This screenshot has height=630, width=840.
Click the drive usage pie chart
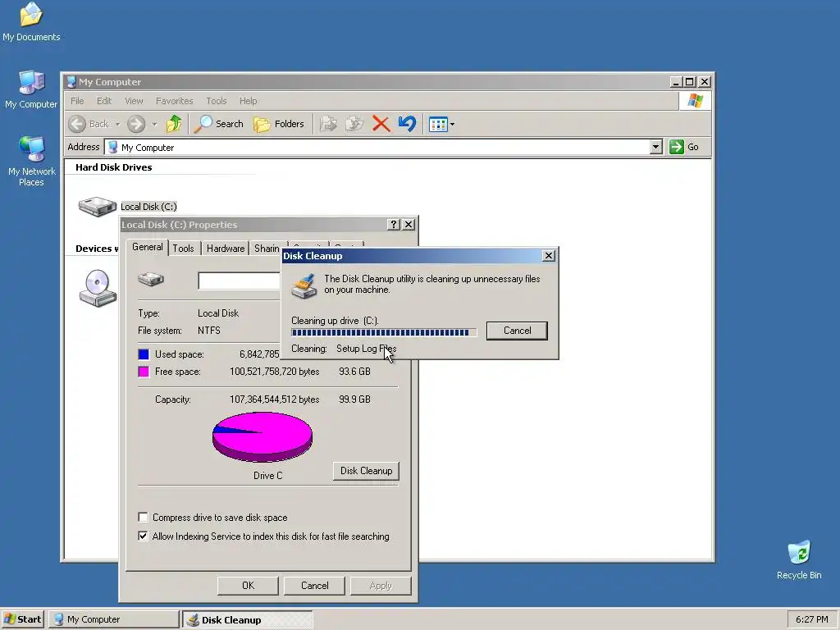click(262, 436)
